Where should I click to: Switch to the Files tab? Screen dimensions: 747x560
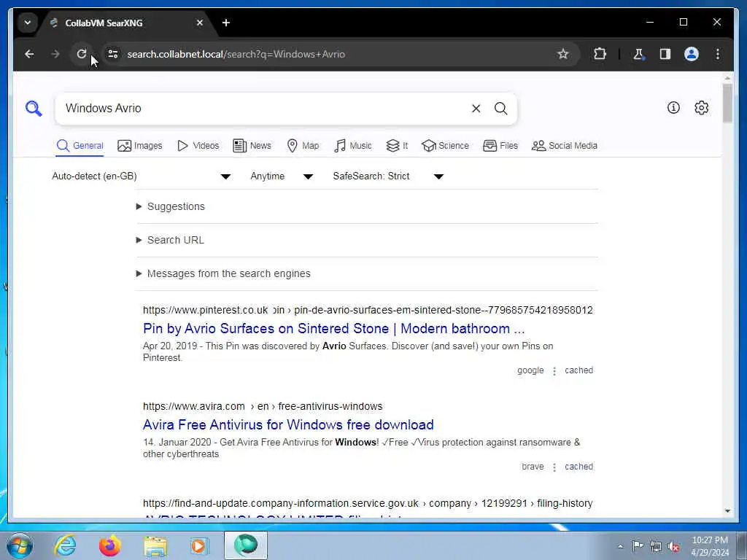tap(500, 146)
